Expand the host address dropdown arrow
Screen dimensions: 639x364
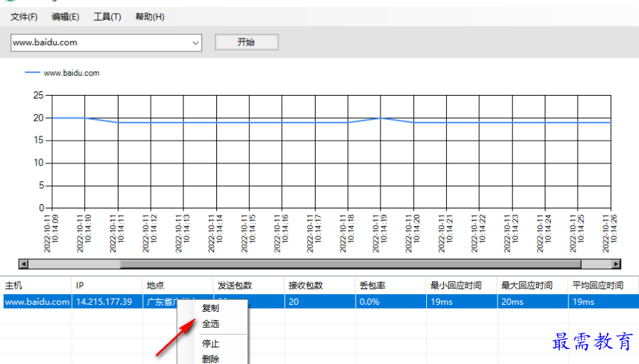tap(196, 42)
